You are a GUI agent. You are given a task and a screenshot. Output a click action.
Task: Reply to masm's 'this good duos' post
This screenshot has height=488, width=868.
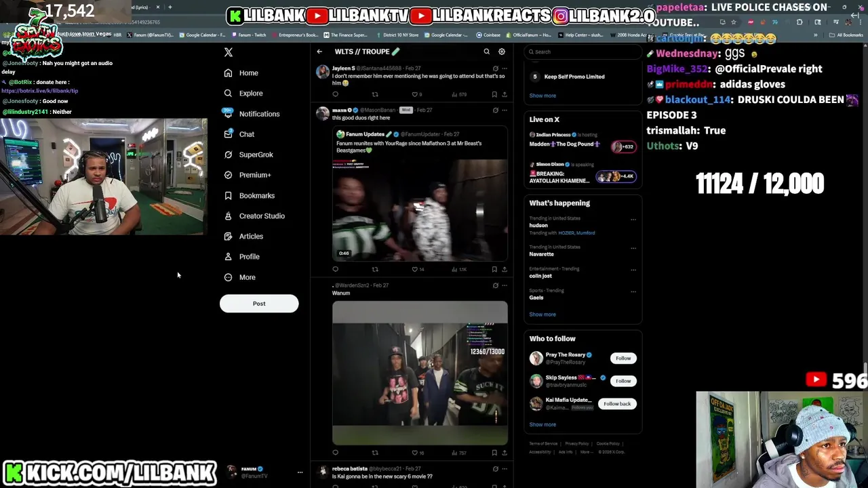click(335, 269)
